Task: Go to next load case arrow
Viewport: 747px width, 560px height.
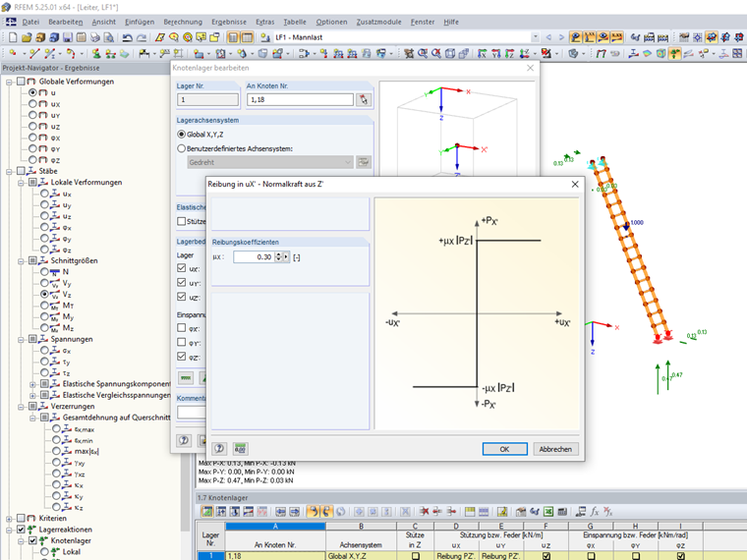Action: (561, 37)
